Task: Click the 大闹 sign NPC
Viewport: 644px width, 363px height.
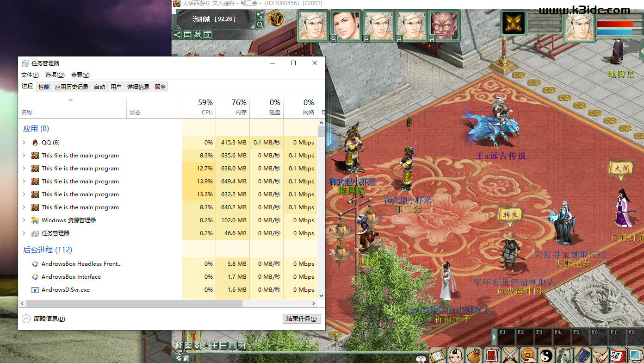Action: tap(621, 169)
